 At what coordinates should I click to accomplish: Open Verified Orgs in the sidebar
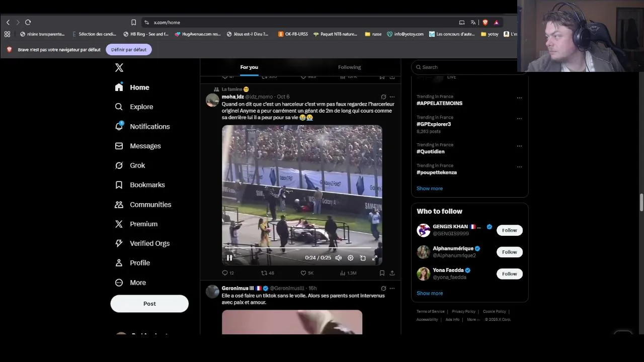tap(142, 243)
